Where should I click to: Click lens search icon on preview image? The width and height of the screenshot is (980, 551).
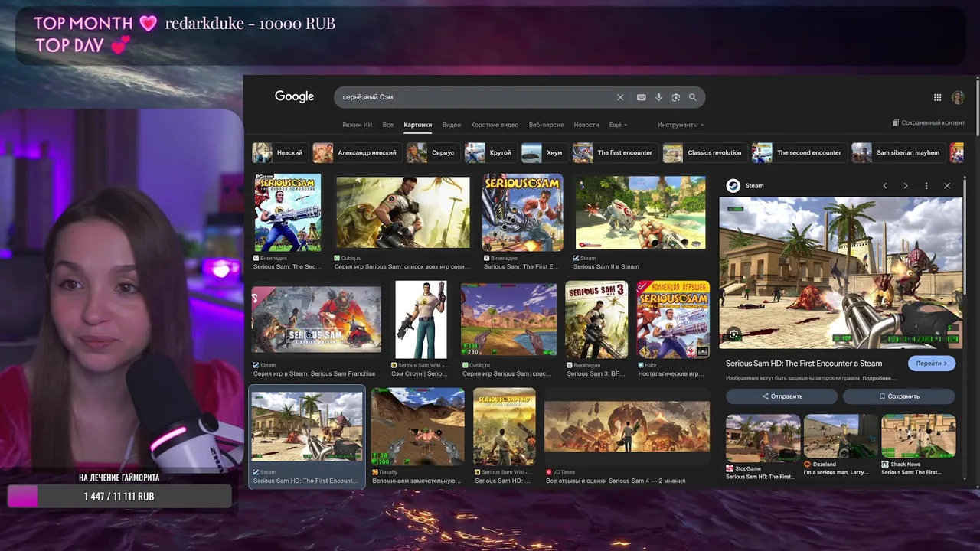click(x=733, y=334)
